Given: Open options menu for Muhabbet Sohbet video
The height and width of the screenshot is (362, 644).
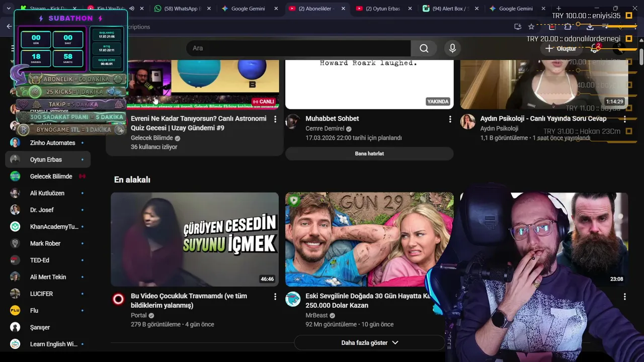Looking at the screenshot, I should [x=450, y=119].
